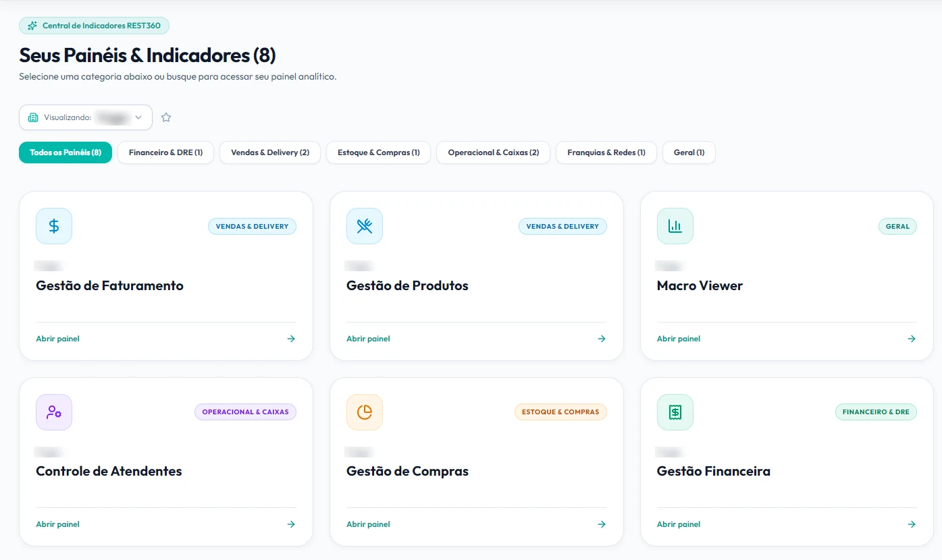Viewport: 942px width, 560px height.
Task: Click the bar chart icon on Macro Viewer
Action: click(675, 226)
